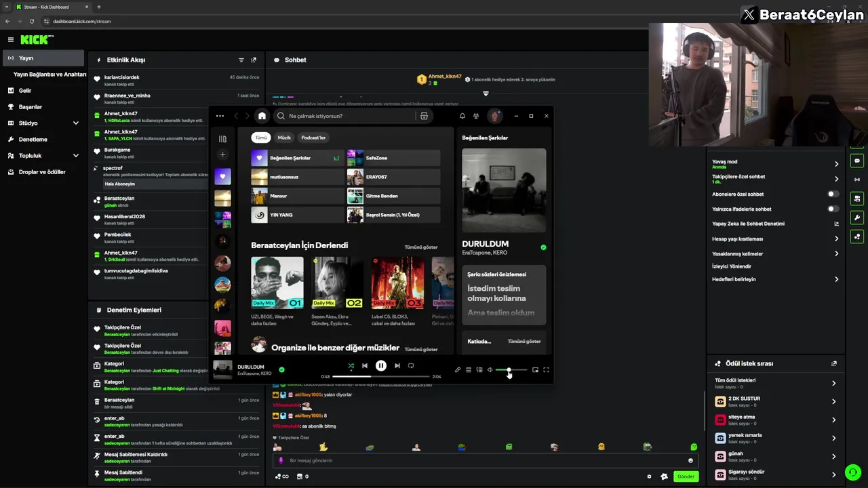Viewport: 868px width, 488px height.
Task: Click Tümünü göster beside Beraatceylan İçin Derlendi
Action: click(421, 247)
